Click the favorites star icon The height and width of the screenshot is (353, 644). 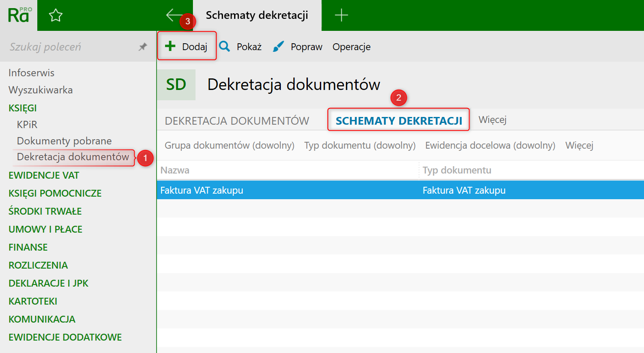tap(56, 15)
